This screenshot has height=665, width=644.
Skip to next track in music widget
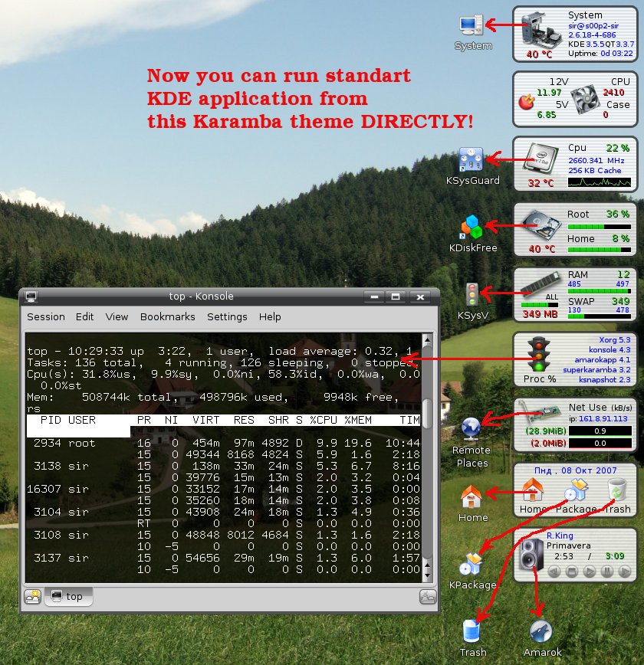pos(625,572)
